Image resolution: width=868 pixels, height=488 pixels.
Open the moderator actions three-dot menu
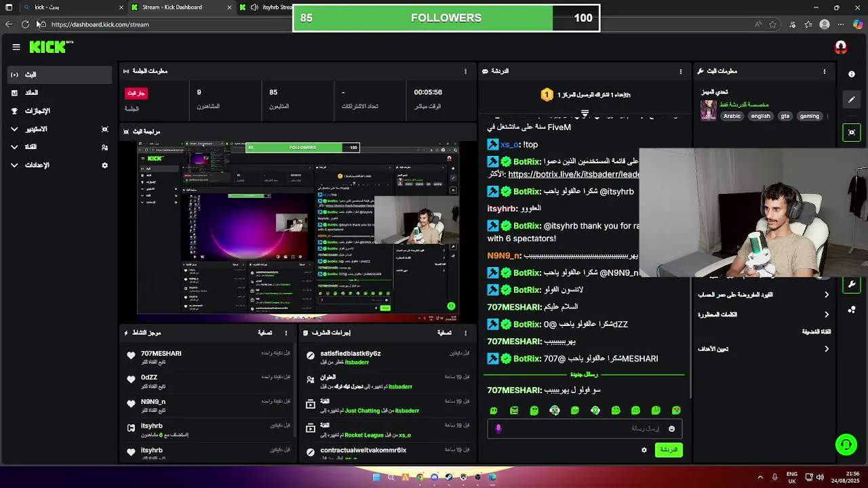(x=465, y=333)
